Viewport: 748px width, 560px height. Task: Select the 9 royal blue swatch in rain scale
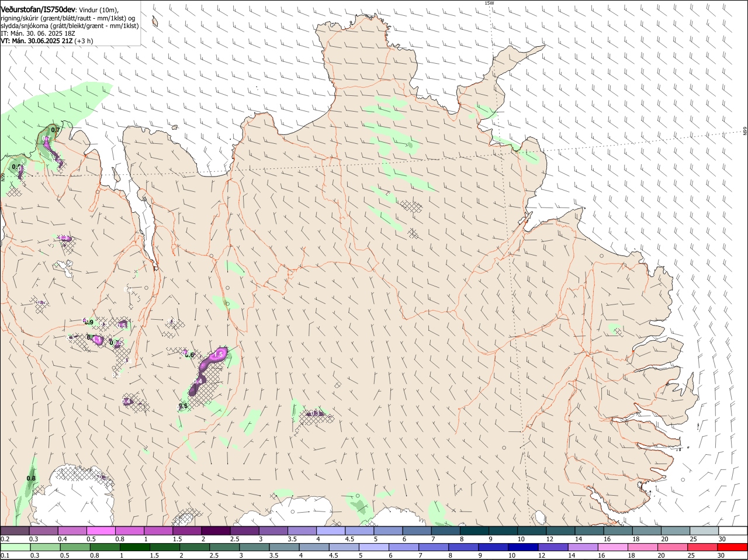[x=493, y=547]
